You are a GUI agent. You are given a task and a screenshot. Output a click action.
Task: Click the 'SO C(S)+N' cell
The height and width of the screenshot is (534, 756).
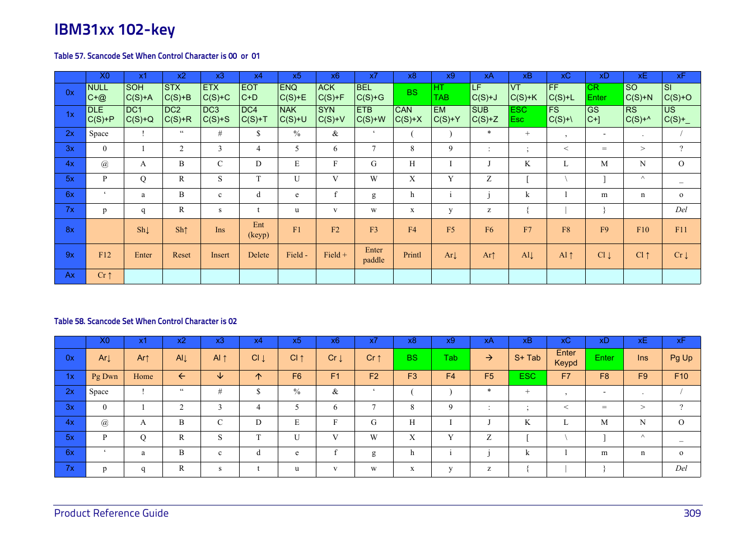pos(643,93)
